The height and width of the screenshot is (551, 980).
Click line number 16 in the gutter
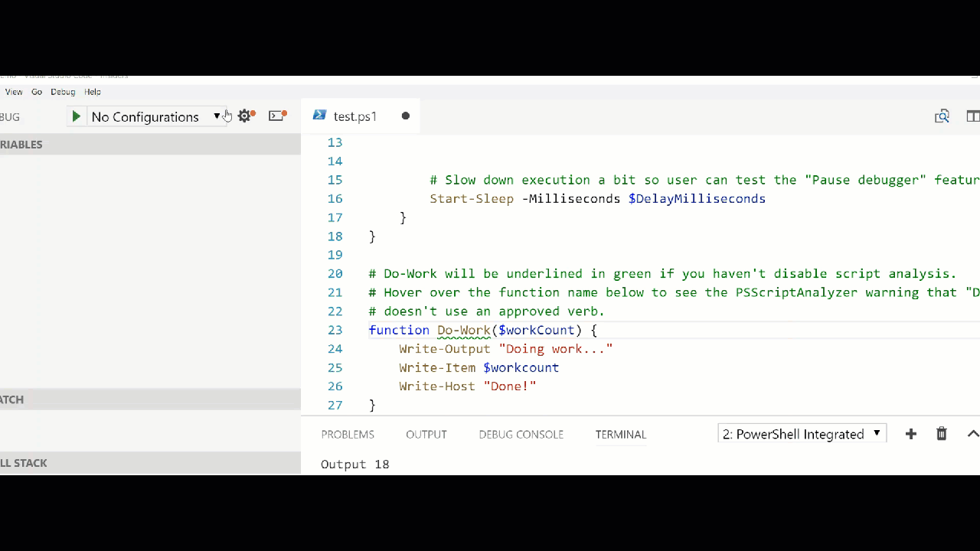pyautogui.click(x=335, y=199)
